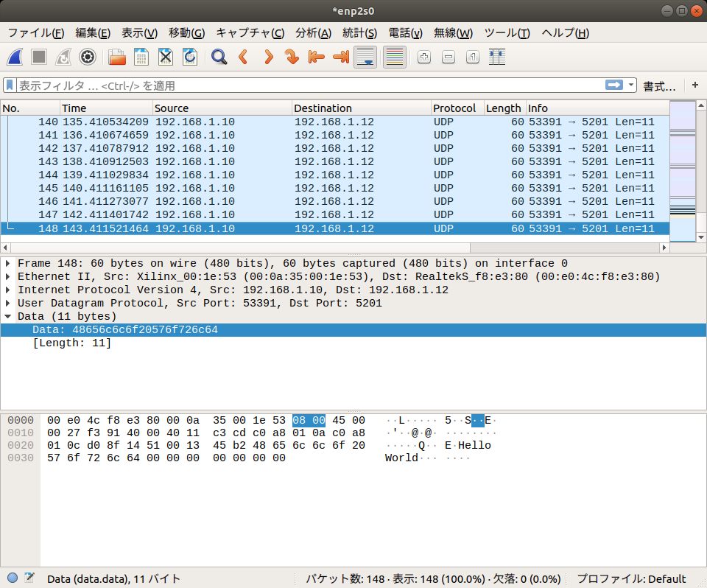Screen dimensions: 707x588
Task: Zoom in main window text
Action: pos(424,57)
